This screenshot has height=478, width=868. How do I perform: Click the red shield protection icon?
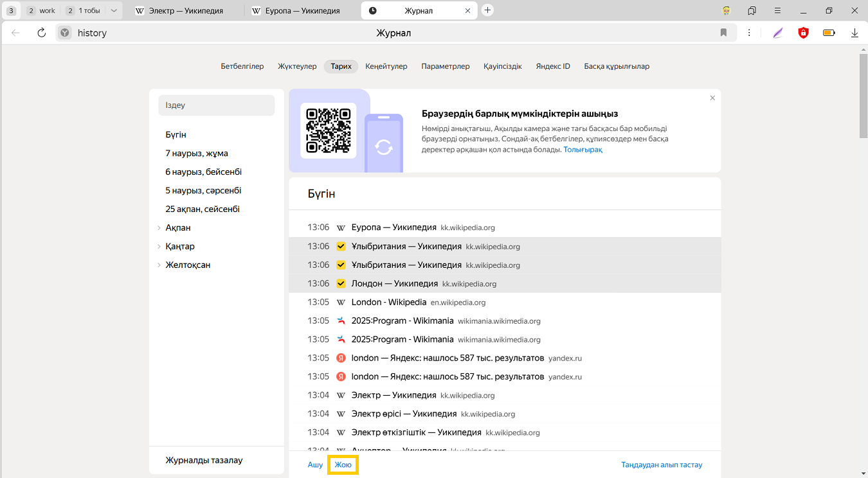803,33
